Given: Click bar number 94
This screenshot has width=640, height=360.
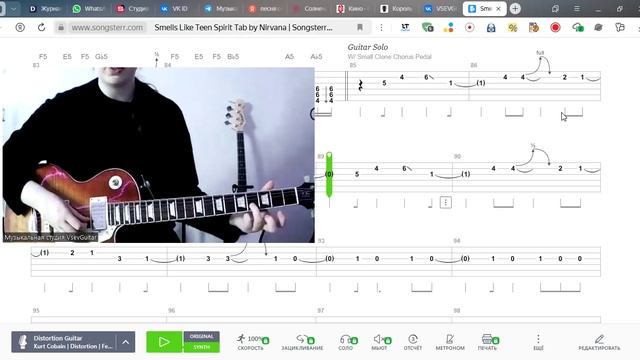Looking at the screenshot, I should pos(457,241).
